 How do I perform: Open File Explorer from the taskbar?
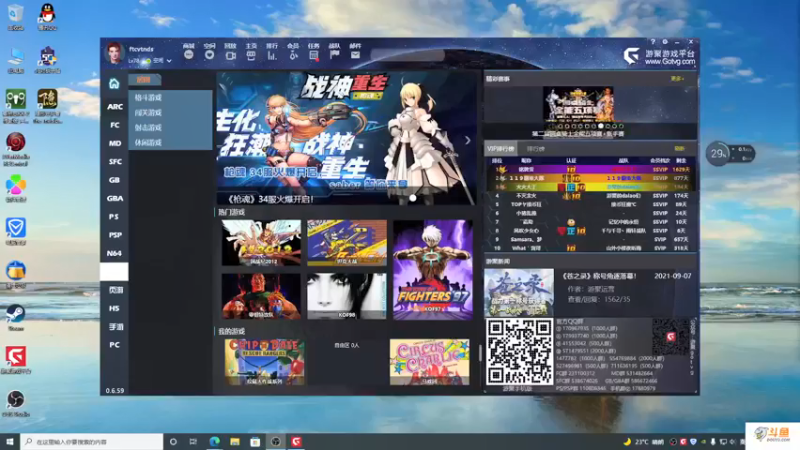235,442
